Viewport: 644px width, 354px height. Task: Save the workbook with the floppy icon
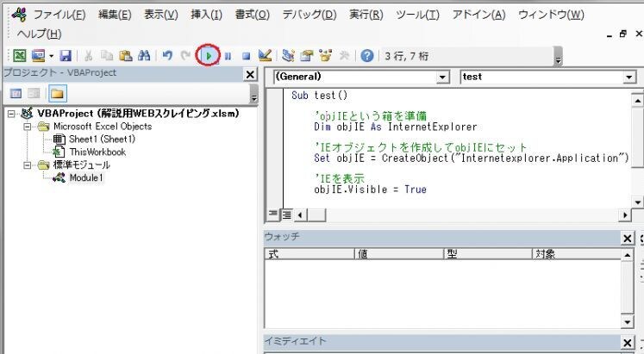66,56
